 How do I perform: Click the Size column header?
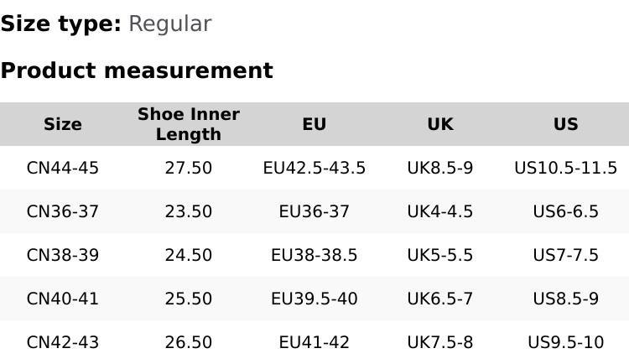coord(63,124)
